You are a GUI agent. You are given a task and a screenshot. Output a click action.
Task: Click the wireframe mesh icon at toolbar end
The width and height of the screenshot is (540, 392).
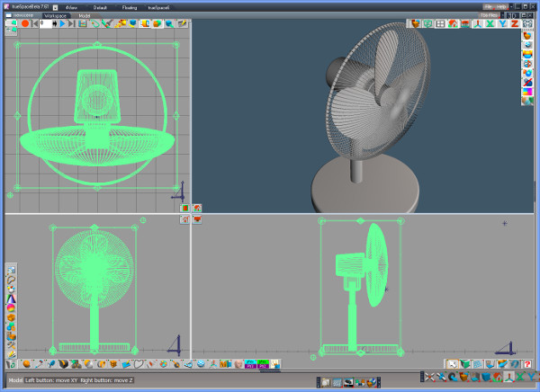[x=527, y=23]
